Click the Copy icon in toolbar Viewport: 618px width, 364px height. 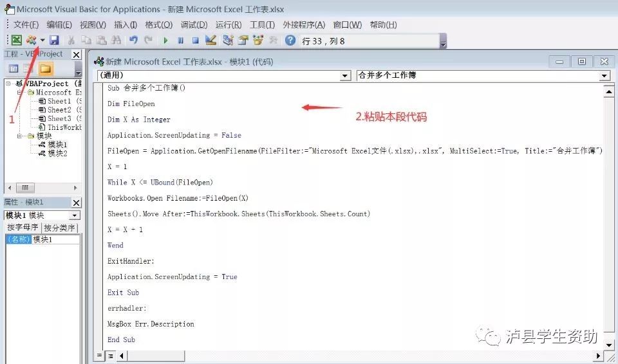(x=86, y=40)
